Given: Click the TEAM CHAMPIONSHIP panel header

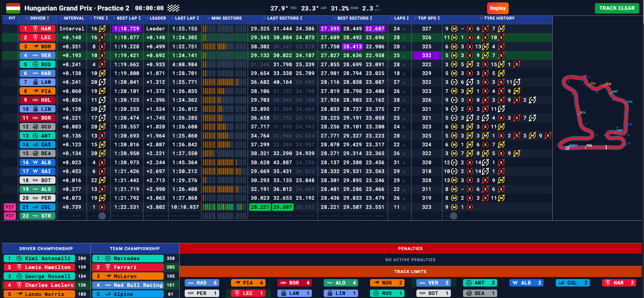Looking at the screenshot, I should pos(135,248).
